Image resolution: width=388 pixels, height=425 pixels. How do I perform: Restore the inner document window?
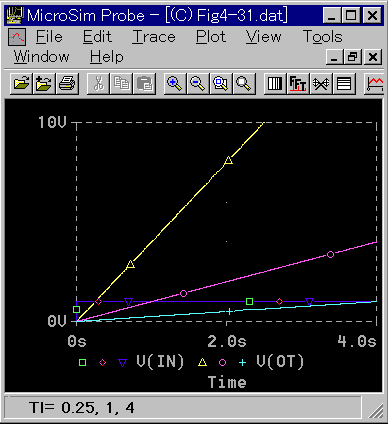pyautogui.click(x=353, y=57)
